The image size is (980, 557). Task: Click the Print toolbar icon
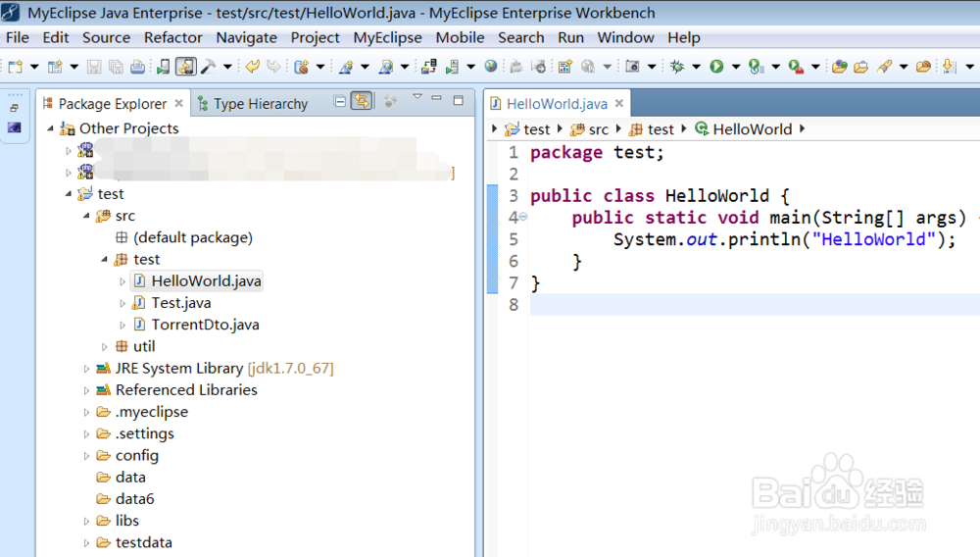pos(137,67)
